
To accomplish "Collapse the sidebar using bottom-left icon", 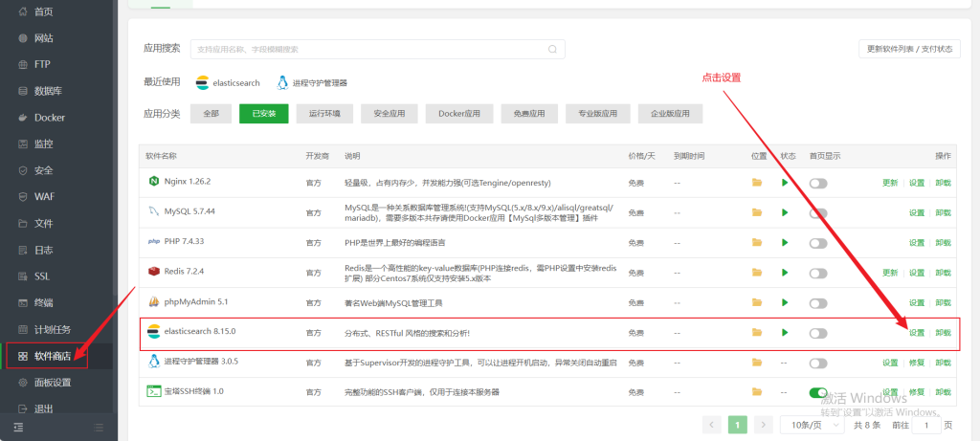I will 19,428.
